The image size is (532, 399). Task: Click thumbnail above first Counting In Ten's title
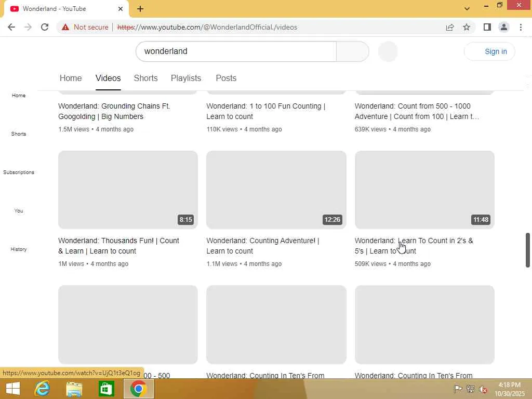click(276, 324)
